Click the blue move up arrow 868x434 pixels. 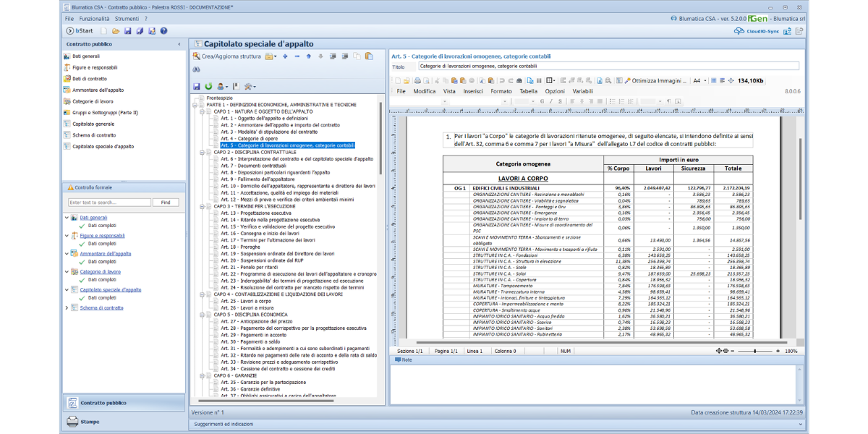(x=309, y=56)
